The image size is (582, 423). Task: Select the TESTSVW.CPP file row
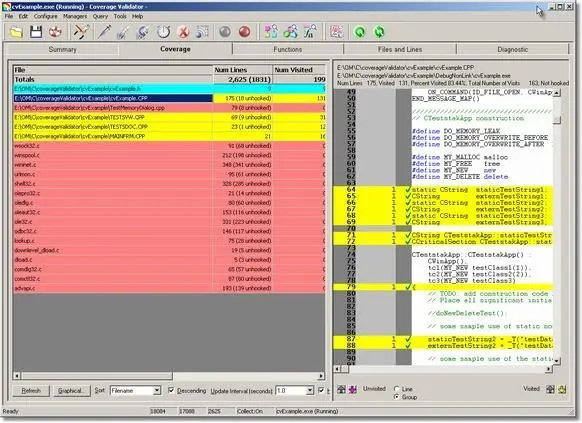coord(169,117)
